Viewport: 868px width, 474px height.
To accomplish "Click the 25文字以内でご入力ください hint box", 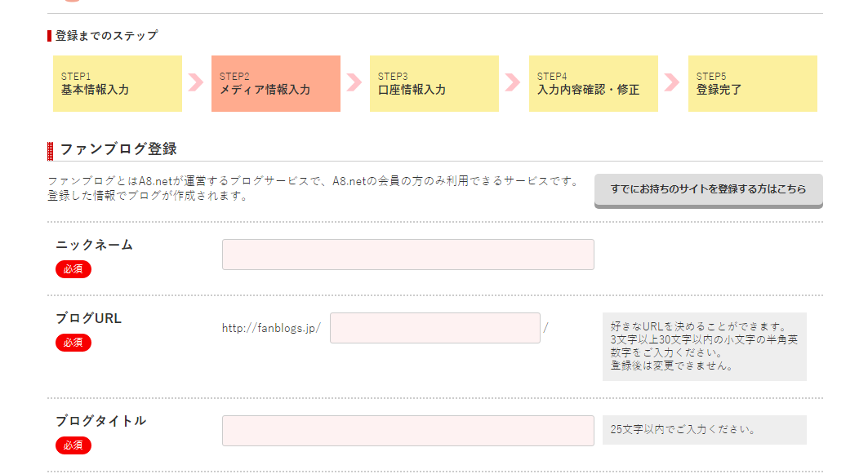I will pyautogui.click(x=704, y=430).
